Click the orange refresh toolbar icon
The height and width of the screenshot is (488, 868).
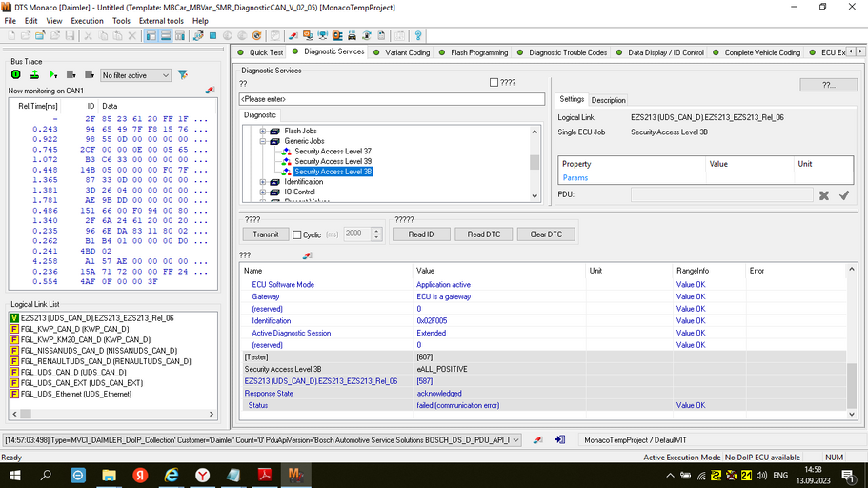pyautogui.click(x=257, y=36)
